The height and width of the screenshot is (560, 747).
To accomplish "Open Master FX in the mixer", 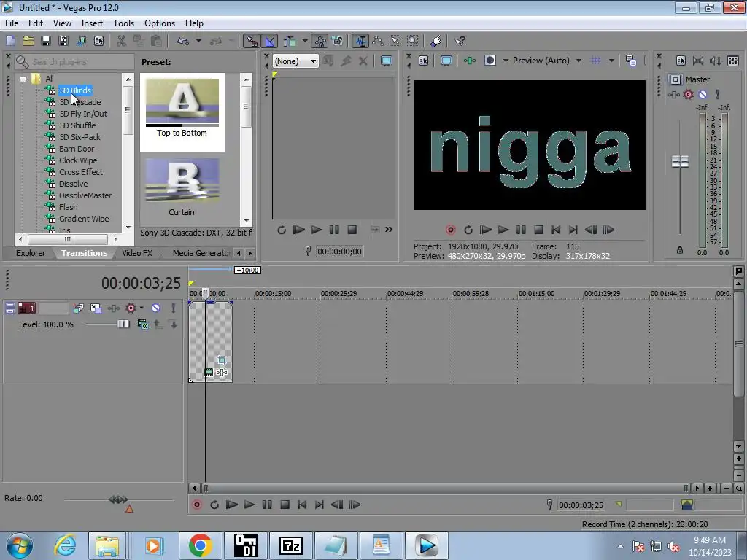I will [673, 94].
